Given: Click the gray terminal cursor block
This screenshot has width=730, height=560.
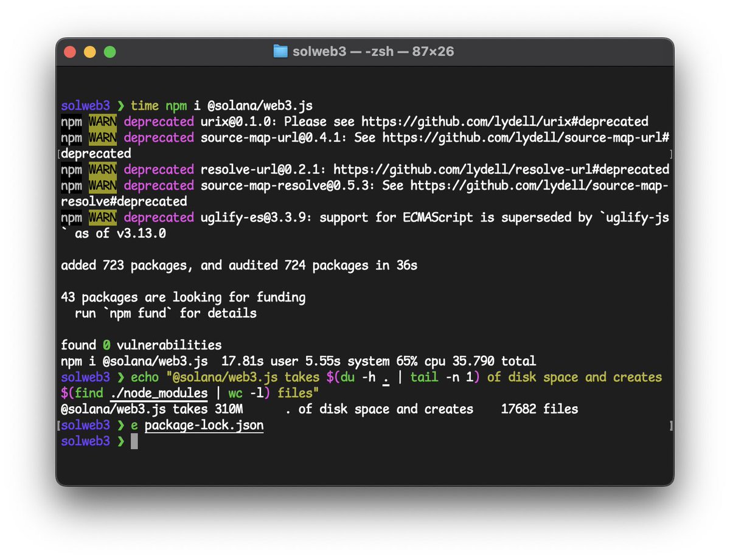Looking at the screenshot, I should [134, 441].
